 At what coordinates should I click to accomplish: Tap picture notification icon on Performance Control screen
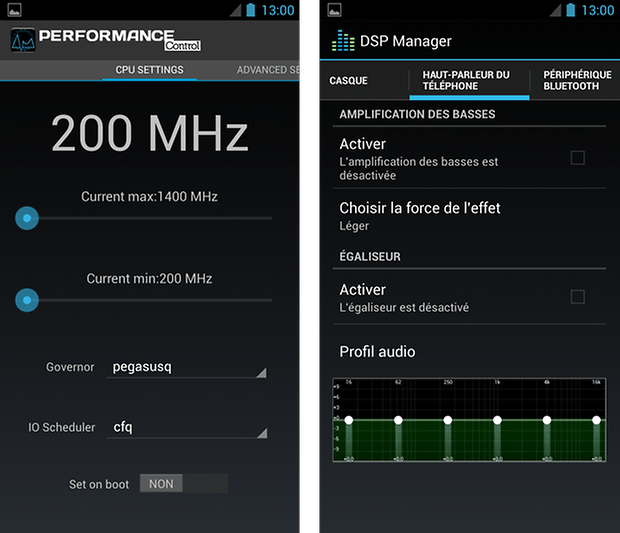[x=15, y=10]
